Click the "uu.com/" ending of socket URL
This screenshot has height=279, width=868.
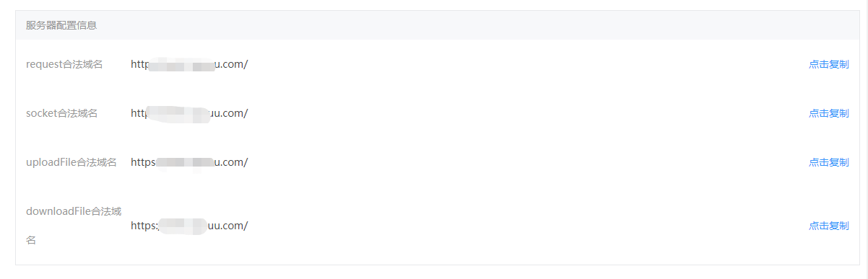pyautogui.click(x=229, y=113)
